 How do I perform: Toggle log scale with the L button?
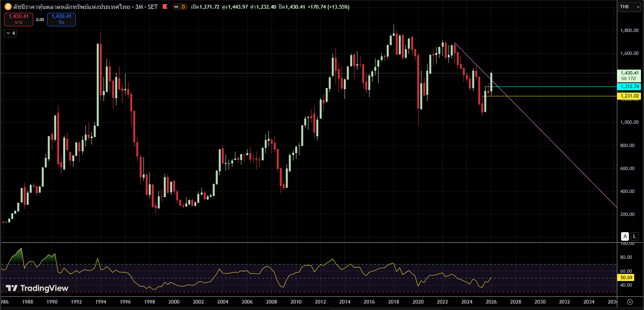pyautogui.click(x=635, y=236)
